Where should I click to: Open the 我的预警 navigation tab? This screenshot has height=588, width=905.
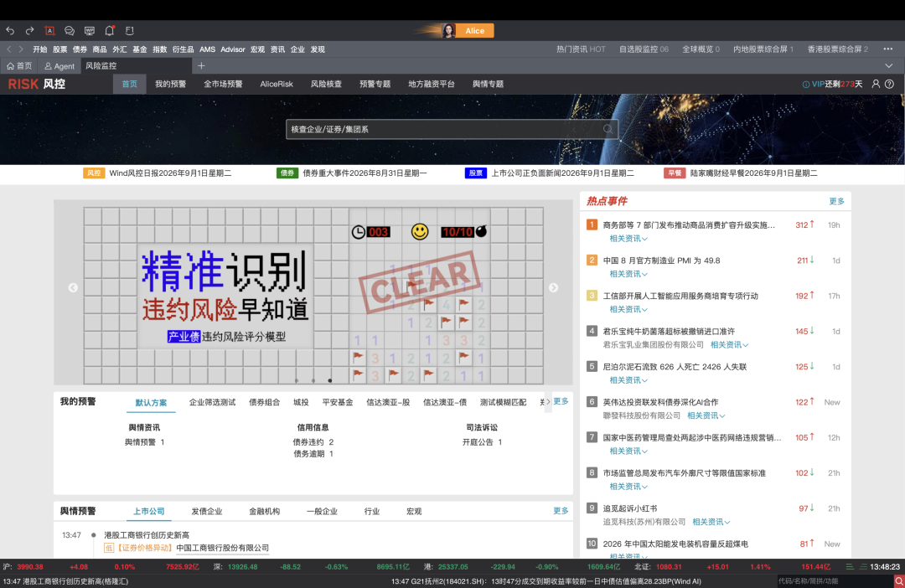tap(170, 85)
